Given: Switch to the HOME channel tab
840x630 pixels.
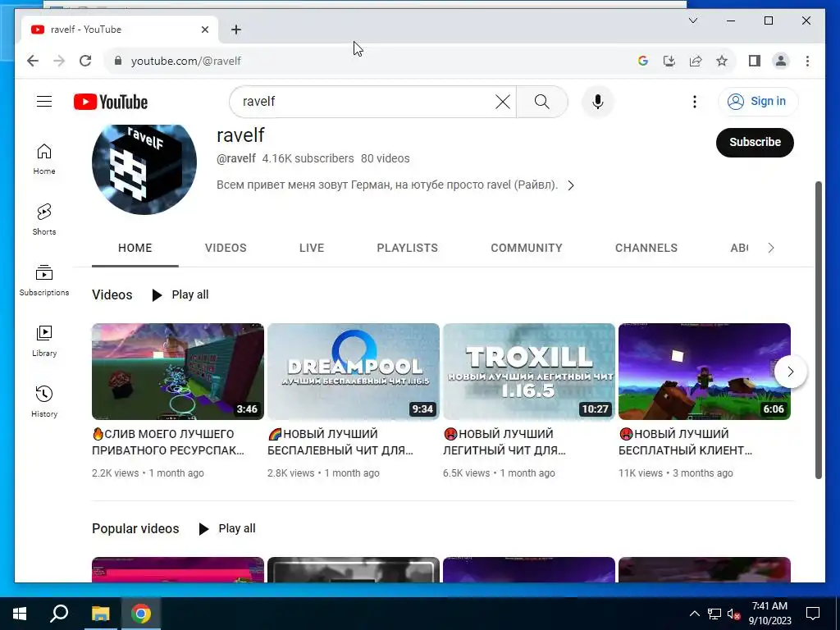Looking at the screenshot, I should point(135,248).
